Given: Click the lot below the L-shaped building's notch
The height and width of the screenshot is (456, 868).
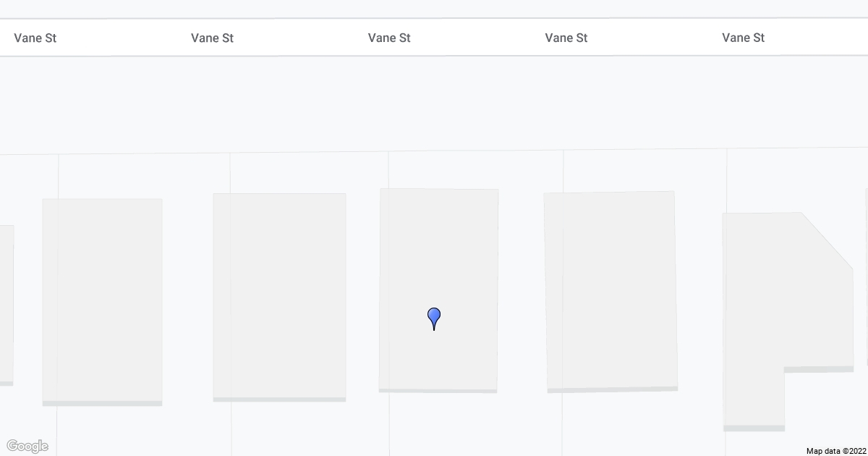Looking at the screenshot, I should (x=825, y=409).
